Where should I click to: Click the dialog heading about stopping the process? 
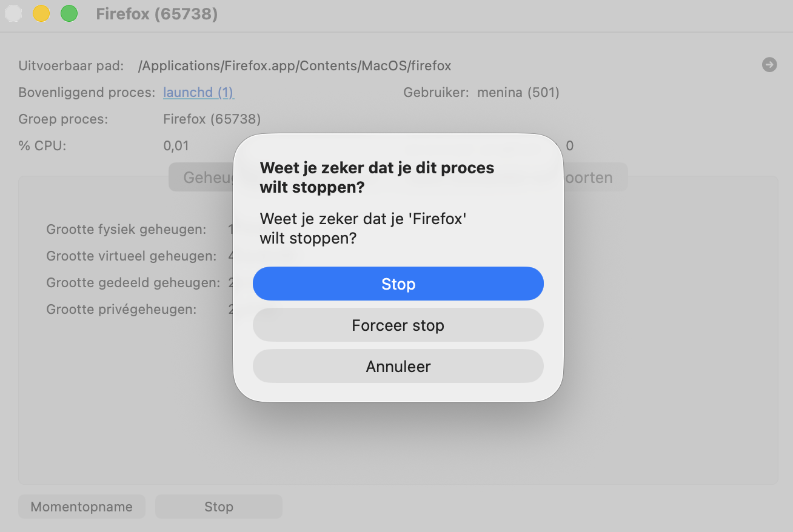(376, 177)
